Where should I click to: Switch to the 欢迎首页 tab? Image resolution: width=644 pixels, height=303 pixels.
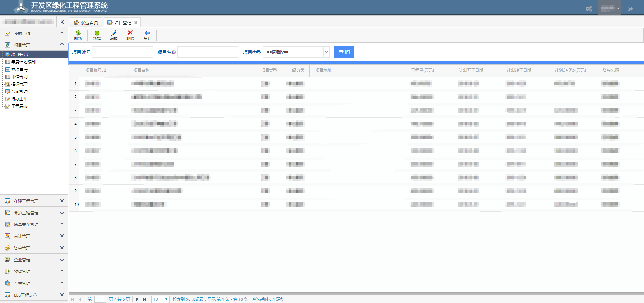point(86,23)
